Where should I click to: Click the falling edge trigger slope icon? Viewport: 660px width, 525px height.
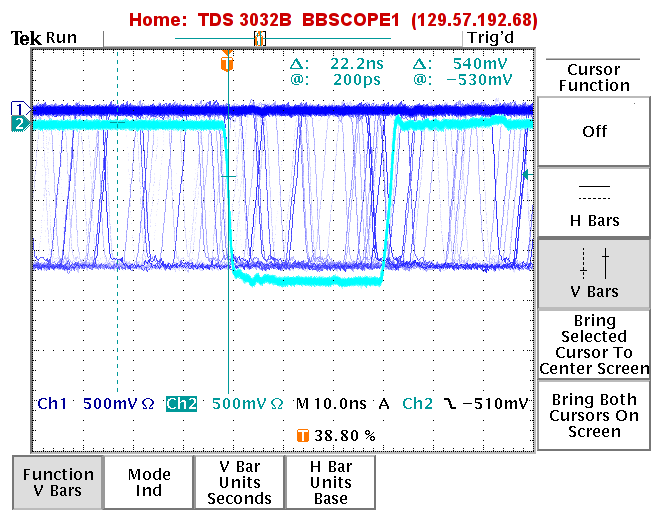[x=450, y=404]
